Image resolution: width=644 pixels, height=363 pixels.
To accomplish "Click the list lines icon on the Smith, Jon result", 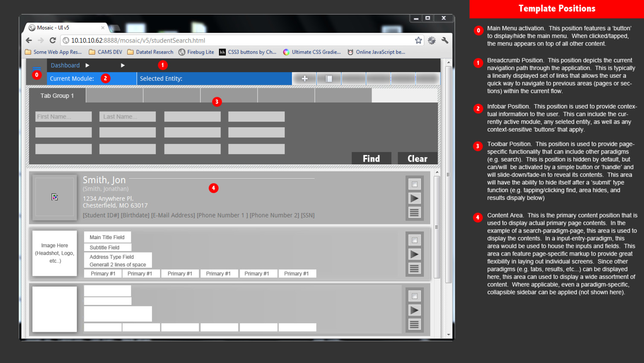I will (x=414, y=212).
